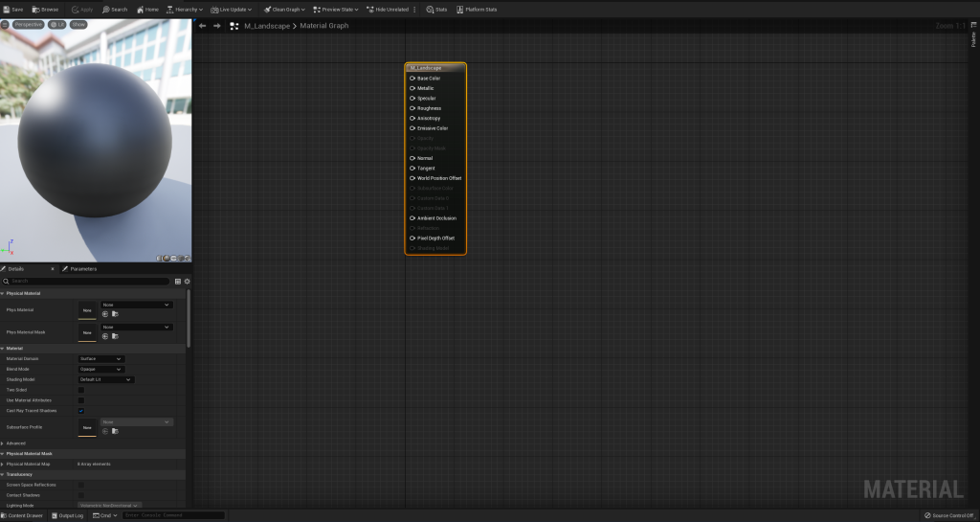The height and width of the screenshot is (522, 980).
Task: Open the Hierarchy menu
Action: tap(184, 10)
